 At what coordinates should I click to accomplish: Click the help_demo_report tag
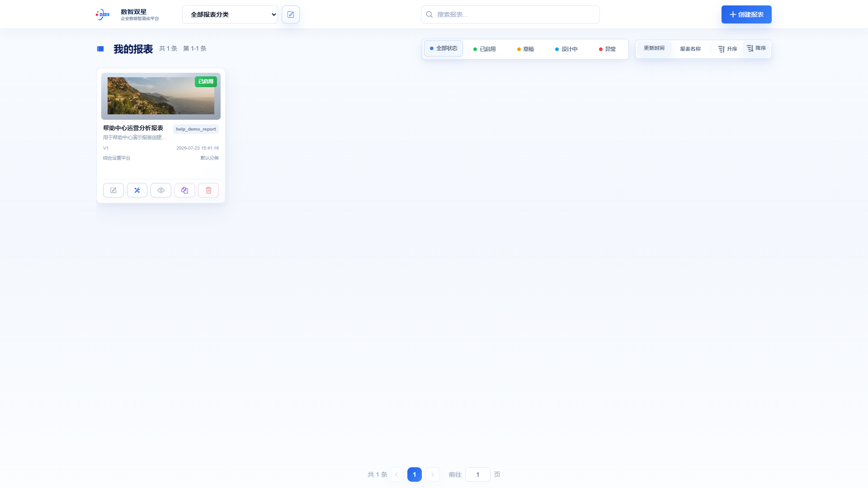click(x=196, y=129)
